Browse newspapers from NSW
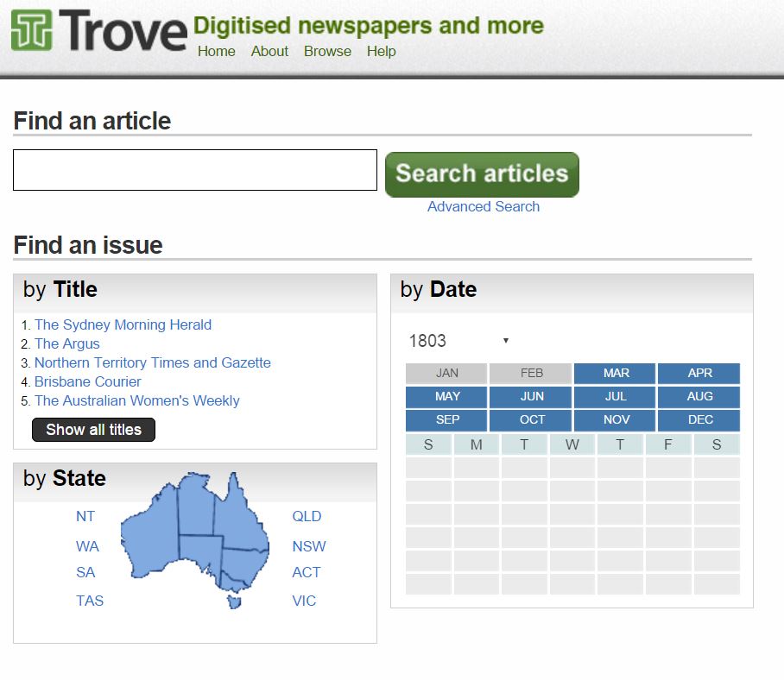Screen dimensions: 784x680 tap(309, 545)
